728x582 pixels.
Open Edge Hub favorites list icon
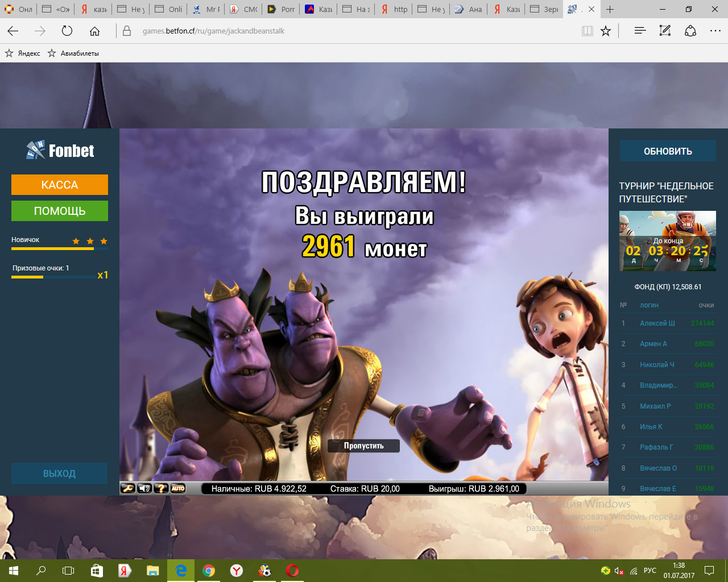click(640, 31)
